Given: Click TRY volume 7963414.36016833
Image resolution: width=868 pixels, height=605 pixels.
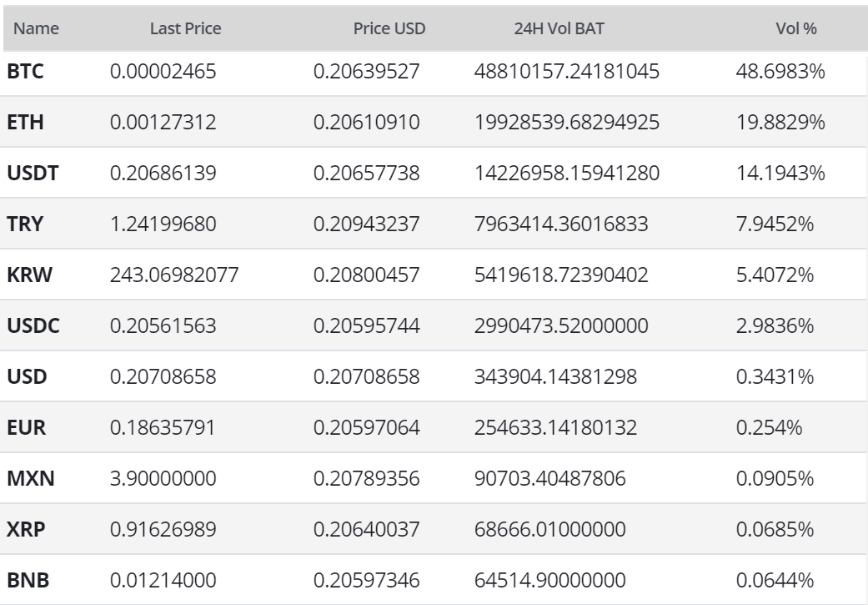Looking at the screenshot, I should 561,224.
